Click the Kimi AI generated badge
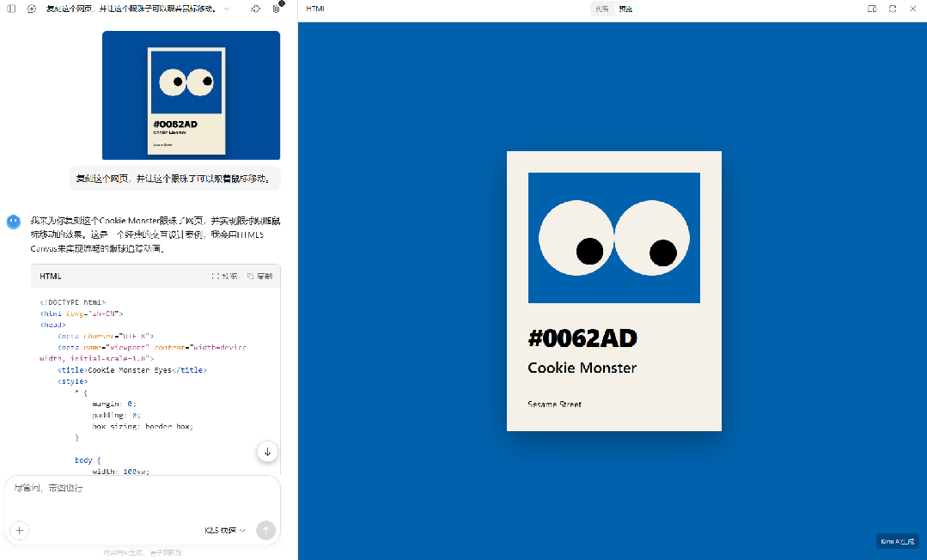 tap(898, 541)
